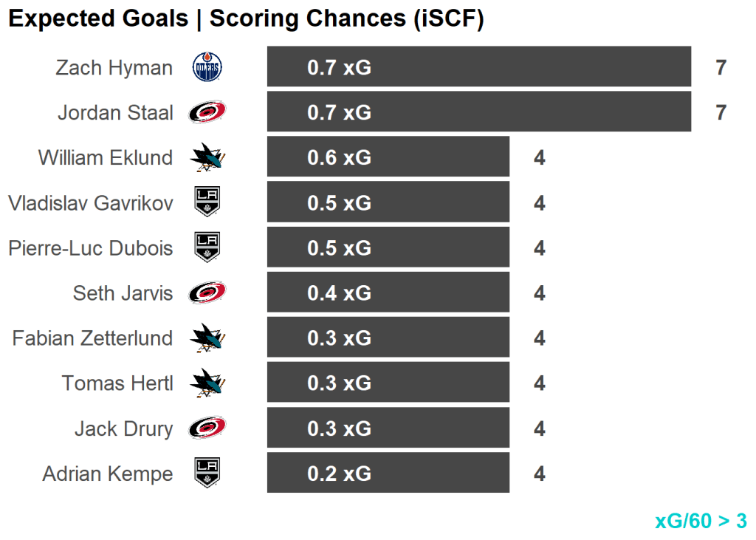The height and width of the screenshot is (540, 756).
Task: Click the Sharks logo beside William Eklund
Action: coord(207,157)
